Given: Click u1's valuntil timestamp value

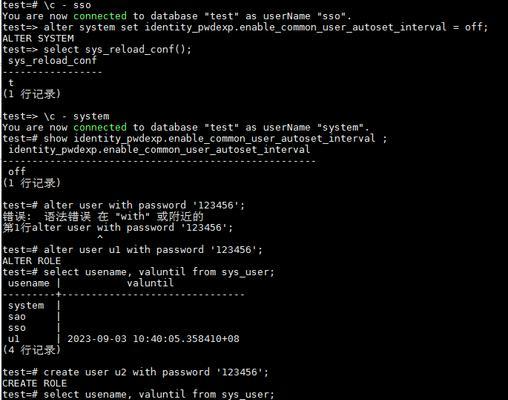Looking at the screenshot, I should pyautogui.click(x=153, y=339).
